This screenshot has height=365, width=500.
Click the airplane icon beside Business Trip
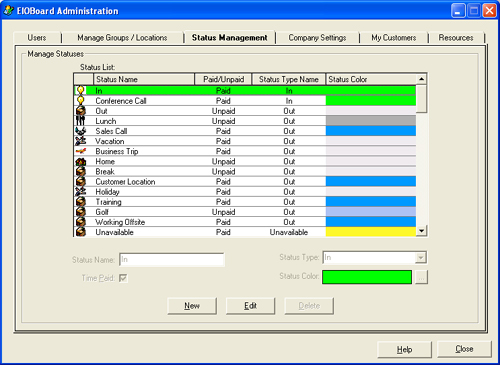point(81,151)
